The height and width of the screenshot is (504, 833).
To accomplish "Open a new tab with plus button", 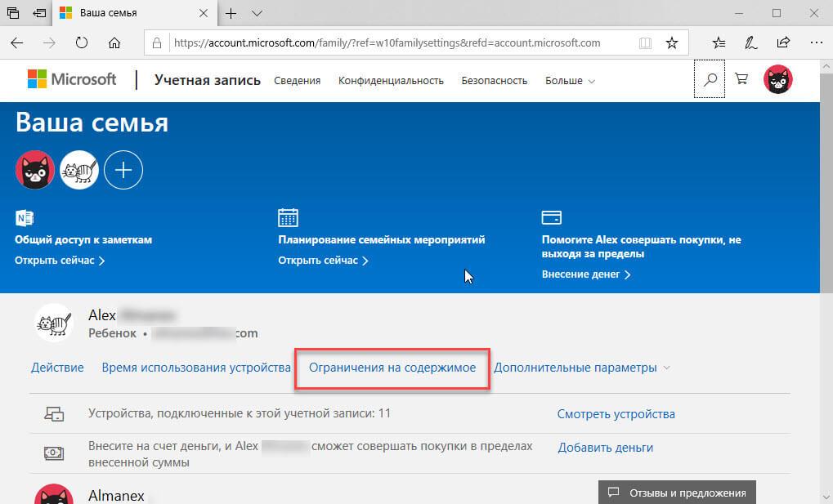I will click(x=231, y=13).
